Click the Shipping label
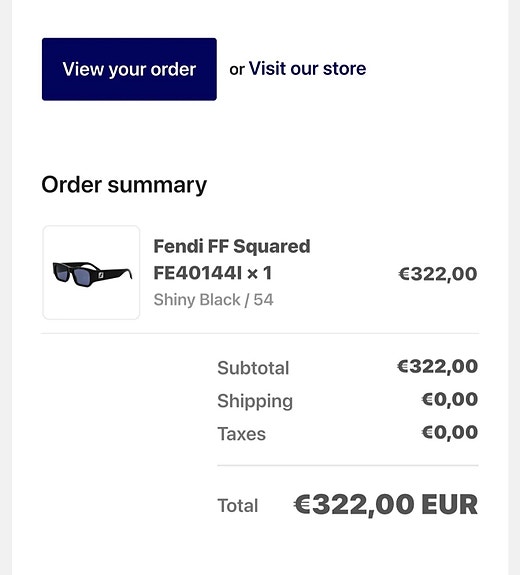The height and width of the screenshot is (575, 520). (x=255, y=401)
